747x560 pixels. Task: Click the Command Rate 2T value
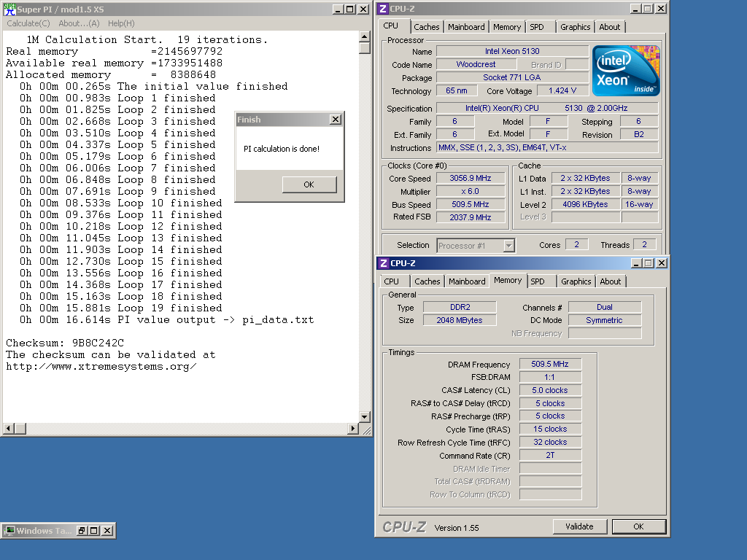(550, 455)
